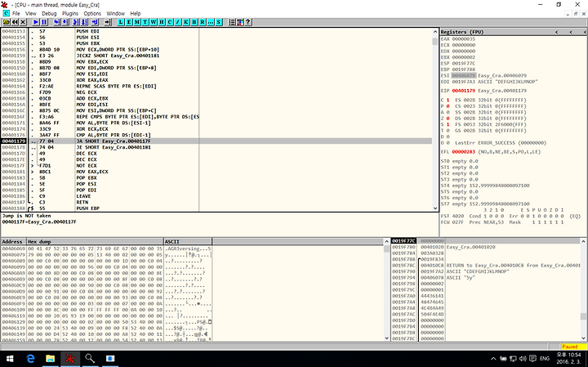588x367 pixels.
Task: Click the Hex dump column header
Action: click(96, 242)
